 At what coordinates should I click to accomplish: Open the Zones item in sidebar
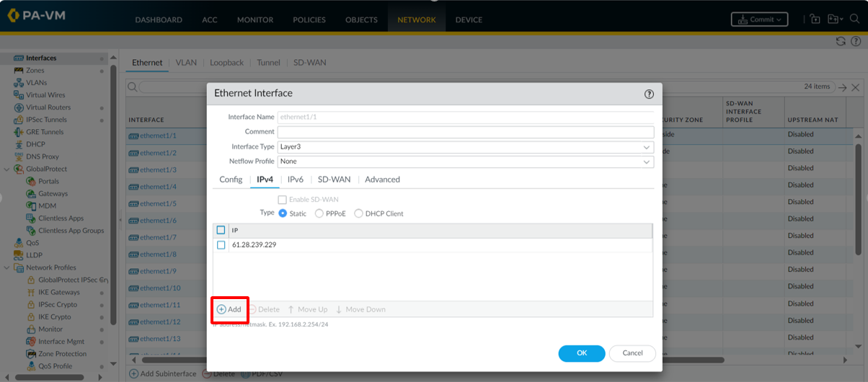coord(35,71)
